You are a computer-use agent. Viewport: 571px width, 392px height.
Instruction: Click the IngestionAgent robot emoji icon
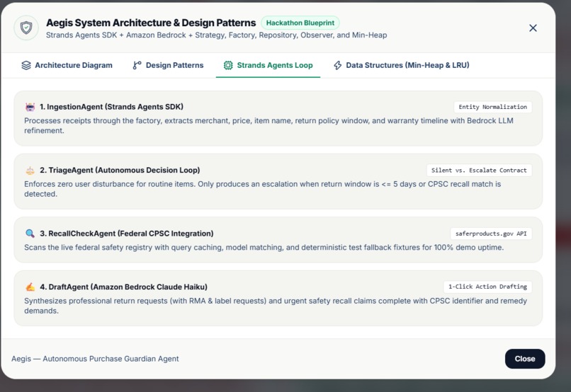click(x=30, y=107)
